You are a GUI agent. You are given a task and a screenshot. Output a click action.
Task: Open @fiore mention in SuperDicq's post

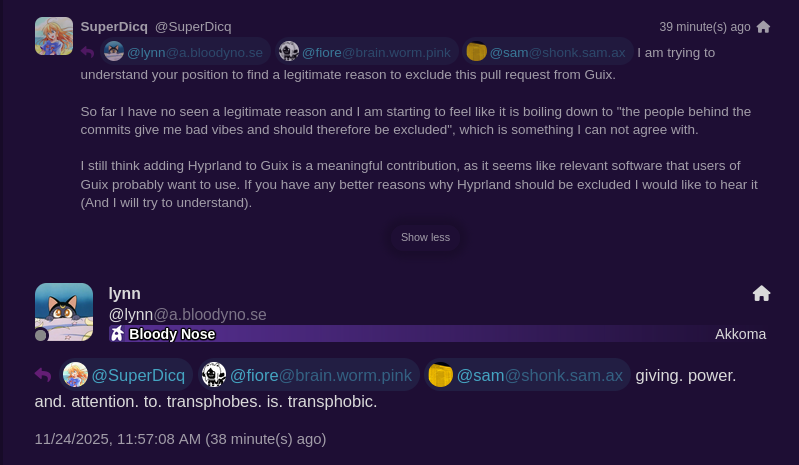click(x=367, y=52)
